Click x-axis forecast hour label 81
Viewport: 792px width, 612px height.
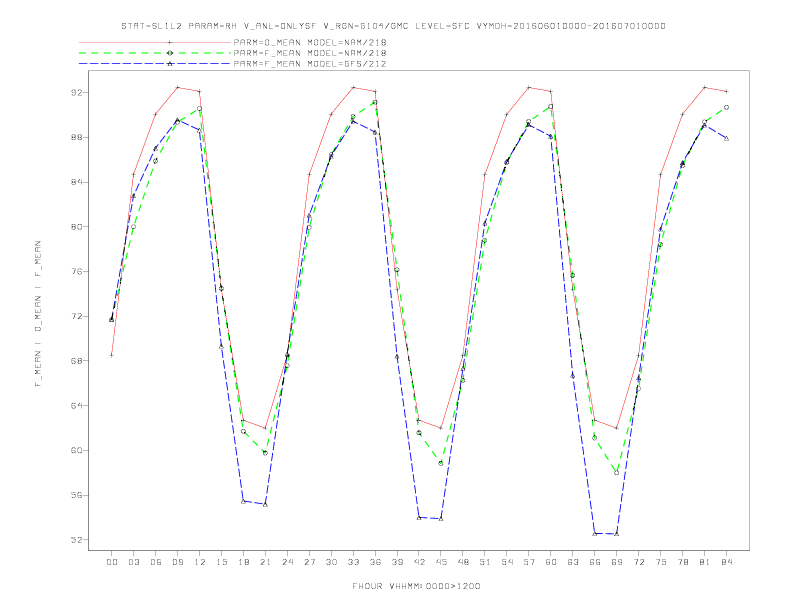(705, 562)
